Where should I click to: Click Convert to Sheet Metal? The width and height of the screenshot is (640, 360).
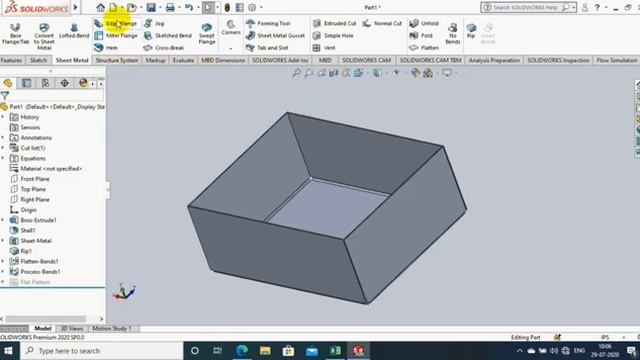pyautogui.click(x=44, y=36)
